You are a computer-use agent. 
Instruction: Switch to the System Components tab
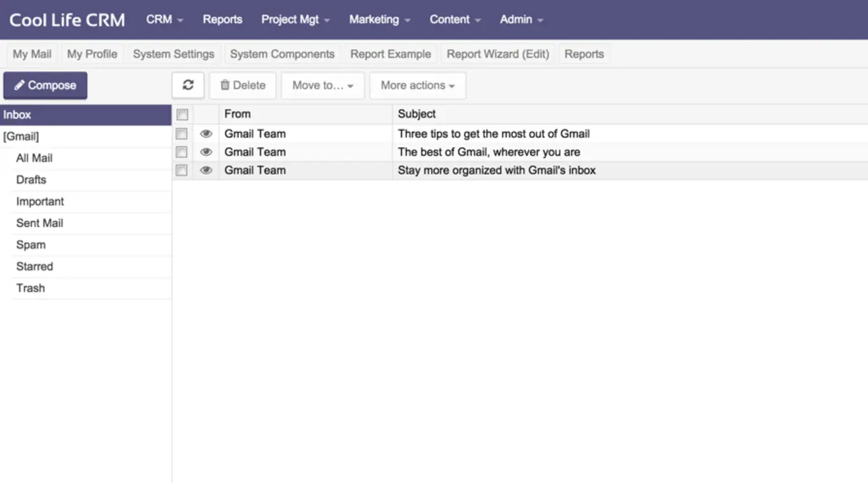[282, 54]
